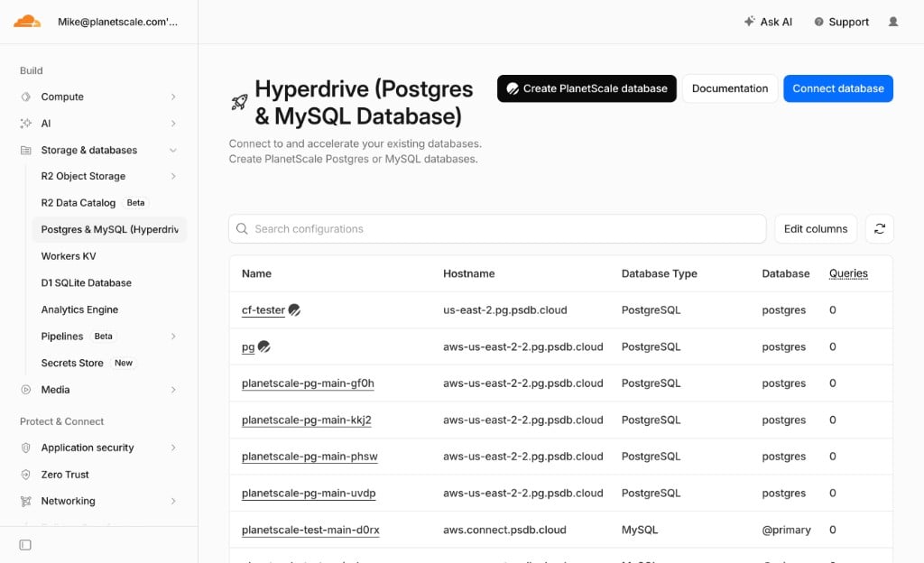Screen dimensions: 924x563
Task: Focus the Search configurations field
Action: click(x=497, y=228)
